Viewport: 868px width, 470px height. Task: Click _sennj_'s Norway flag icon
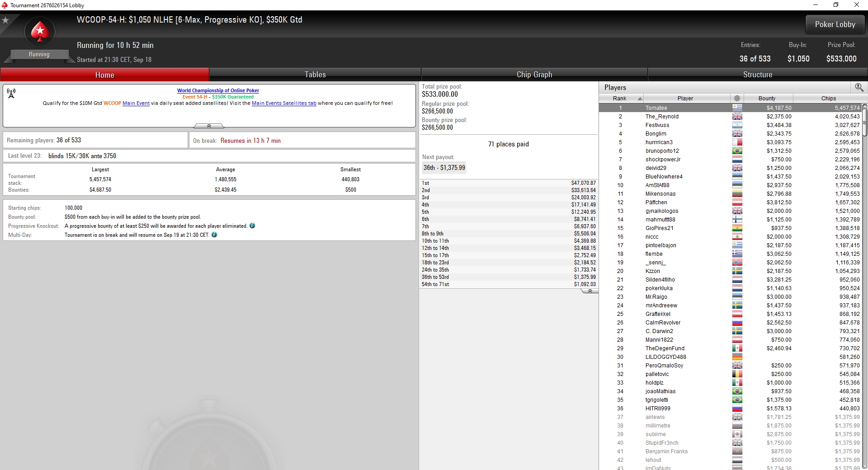(737, 262)
